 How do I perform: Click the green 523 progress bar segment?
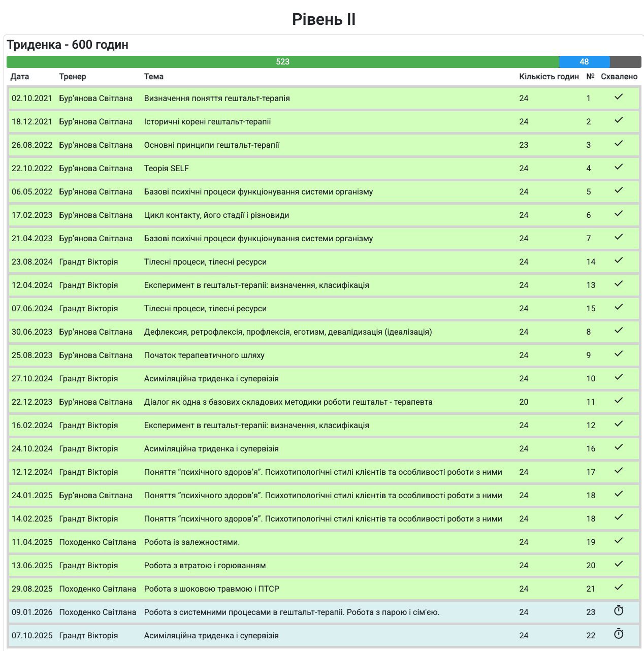282,62
